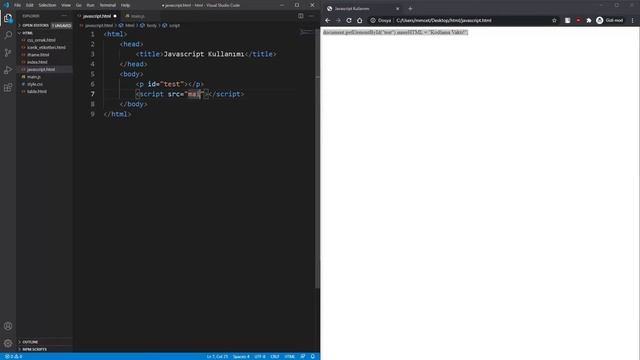The width and height of the screenshot is (640, 360).
Task: Open Chrome three-dot menu
Action: 633,20
